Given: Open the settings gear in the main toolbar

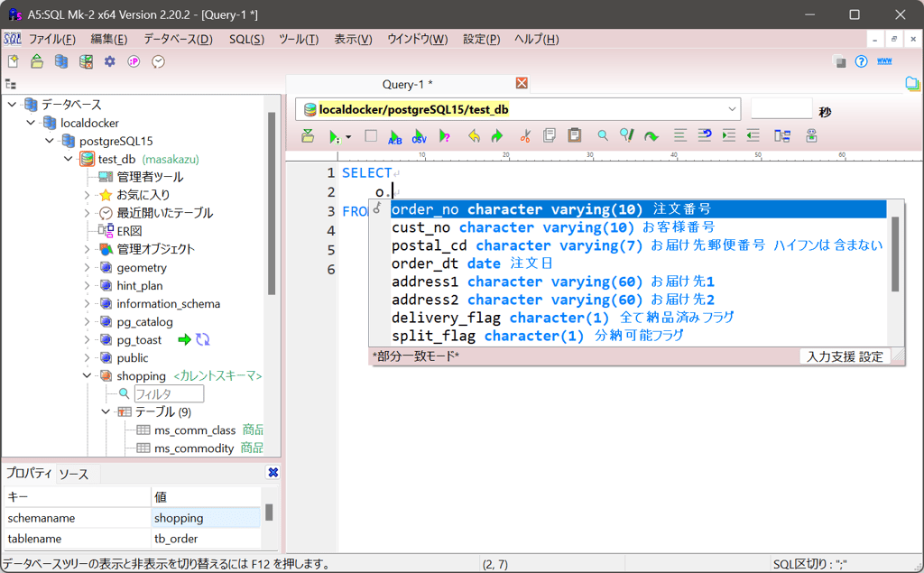Looking at the screenshot, I should tap(108, 61).
